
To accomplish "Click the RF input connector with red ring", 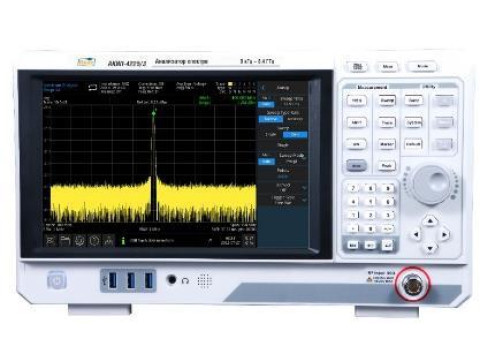I will pos(413,284).
